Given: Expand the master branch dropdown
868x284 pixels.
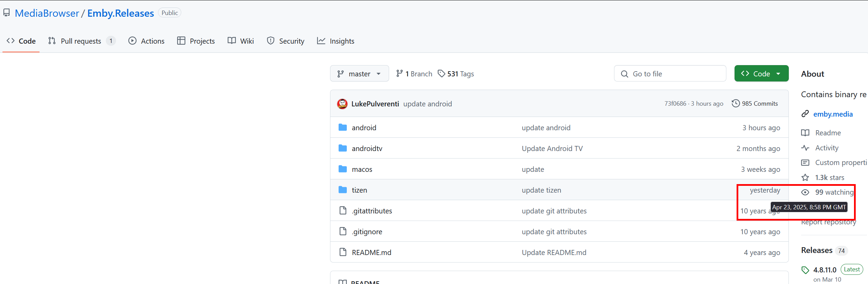Looking at the screenshot, I should (x=359, y=74).
